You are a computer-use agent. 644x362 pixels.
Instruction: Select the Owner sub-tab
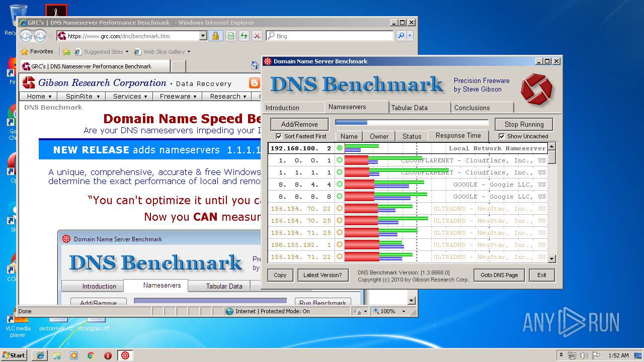(x=379, y=136)
